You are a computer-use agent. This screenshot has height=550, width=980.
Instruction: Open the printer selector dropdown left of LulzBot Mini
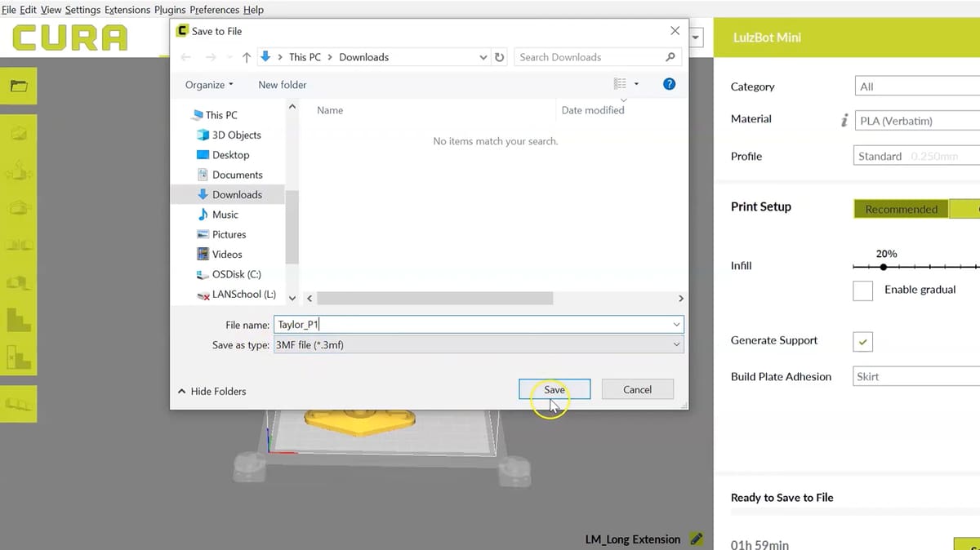point(697,38)
